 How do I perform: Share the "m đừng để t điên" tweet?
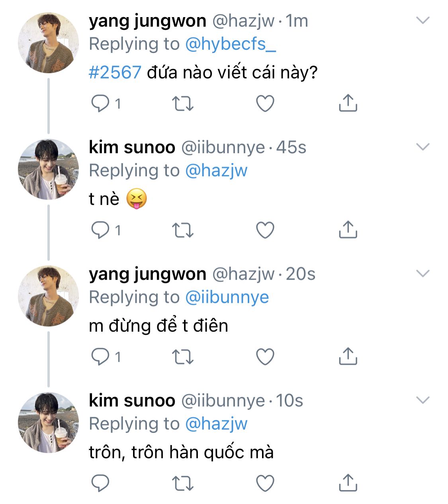click(348, 356)
